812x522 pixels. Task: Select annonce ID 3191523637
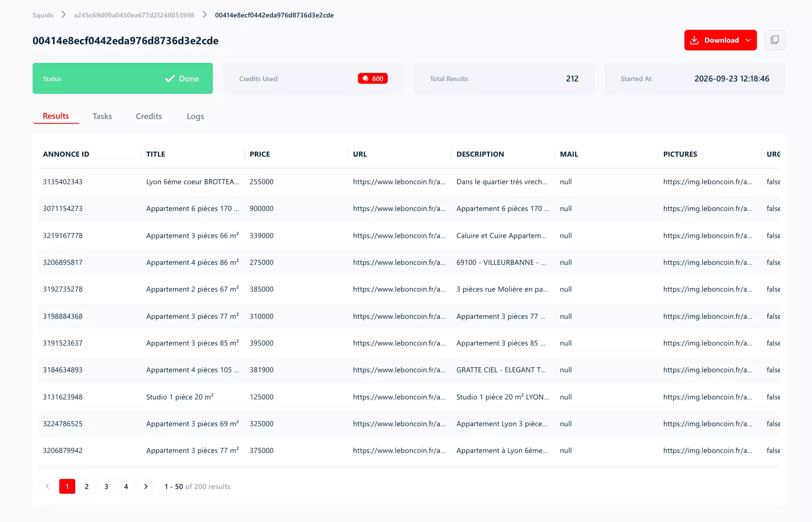pos(63,343)
